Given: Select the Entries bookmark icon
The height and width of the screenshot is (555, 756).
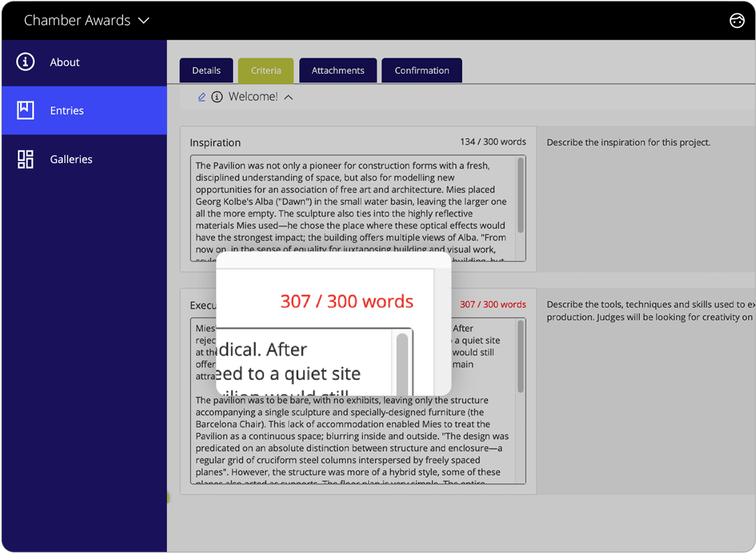Looking at the screenshot, I should (x=25, y=110).
